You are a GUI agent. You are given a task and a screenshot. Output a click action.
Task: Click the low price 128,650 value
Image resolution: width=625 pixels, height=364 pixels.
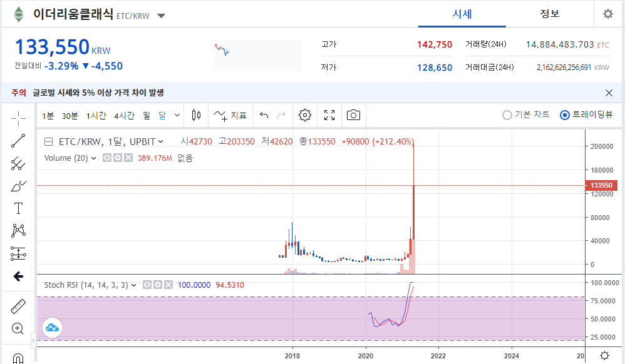tap(435, 68)
